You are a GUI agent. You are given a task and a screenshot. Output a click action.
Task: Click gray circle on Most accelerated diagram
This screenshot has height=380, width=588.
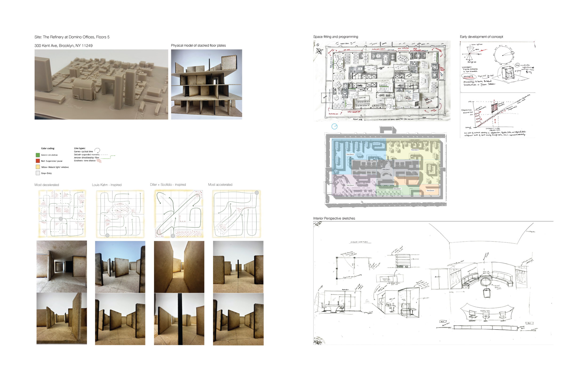[257, 193]
